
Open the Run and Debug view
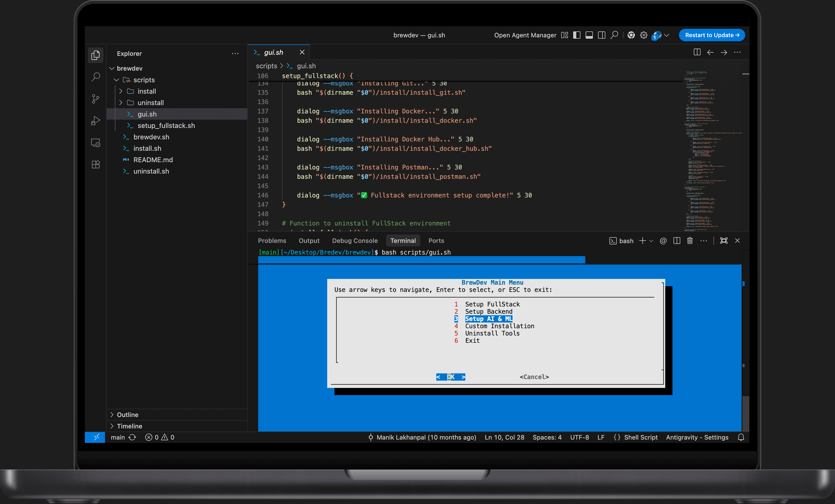coord(96,121)
